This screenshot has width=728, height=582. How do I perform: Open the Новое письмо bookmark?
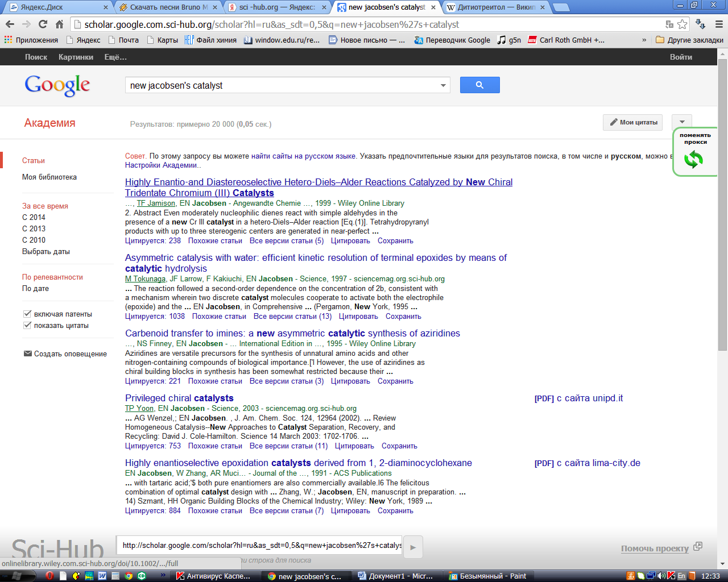pos(367,40)
